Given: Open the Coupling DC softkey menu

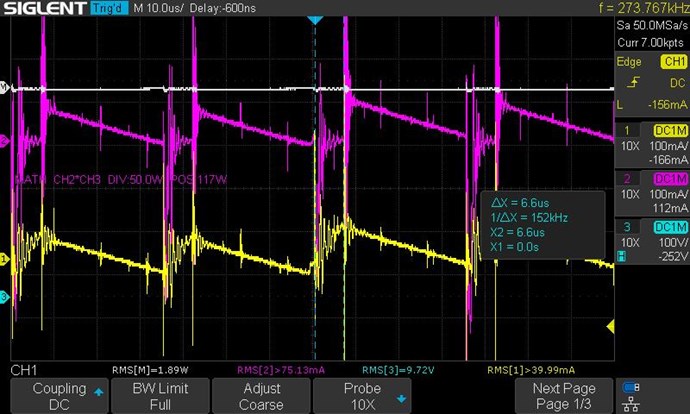Looking at the screenshot, I should coord(59,396).
